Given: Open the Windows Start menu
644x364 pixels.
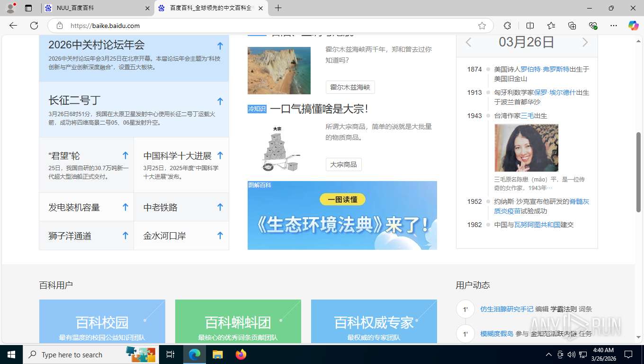Looking at the screenshot, I should click(x=11, y=355).
